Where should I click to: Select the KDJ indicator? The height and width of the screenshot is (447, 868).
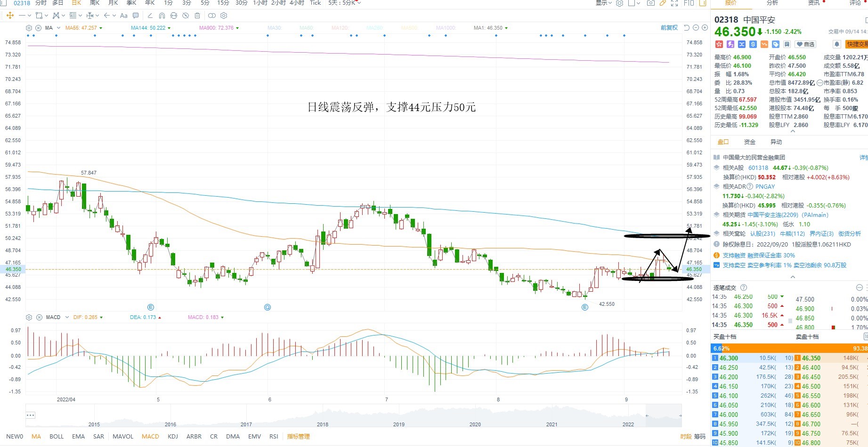point(173,437)
